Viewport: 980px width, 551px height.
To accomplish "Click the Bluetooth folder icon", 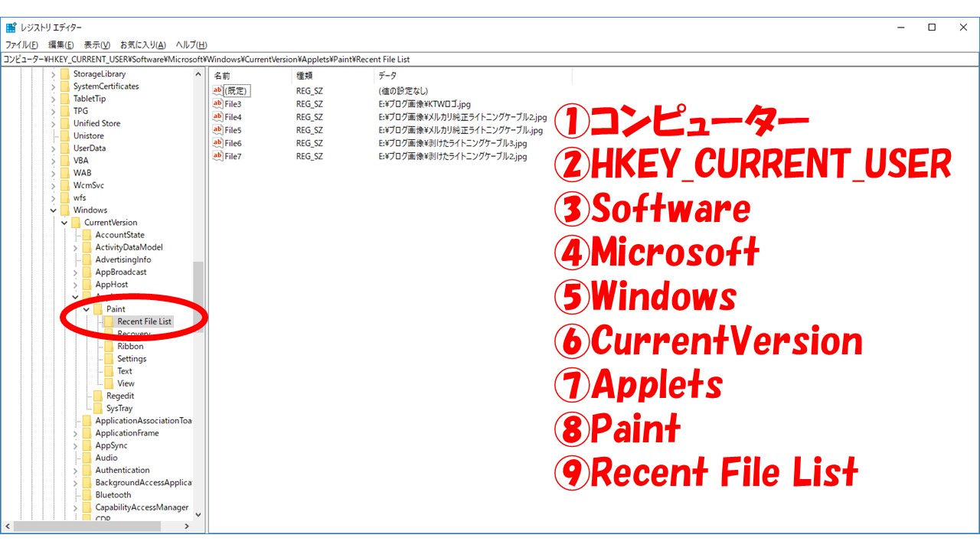I will [x=87, y=495].
